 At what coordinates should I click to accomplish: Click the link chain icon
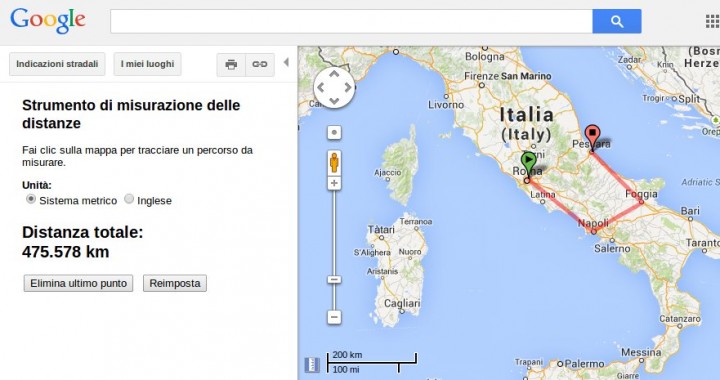point(260,64)
